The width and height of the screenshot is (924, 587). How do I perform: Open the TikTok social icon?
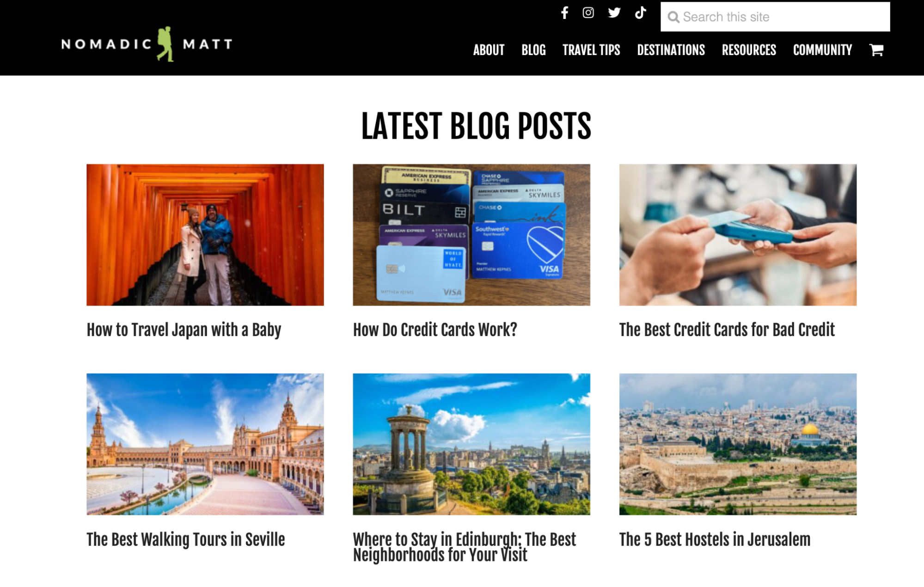pos(640,12)
